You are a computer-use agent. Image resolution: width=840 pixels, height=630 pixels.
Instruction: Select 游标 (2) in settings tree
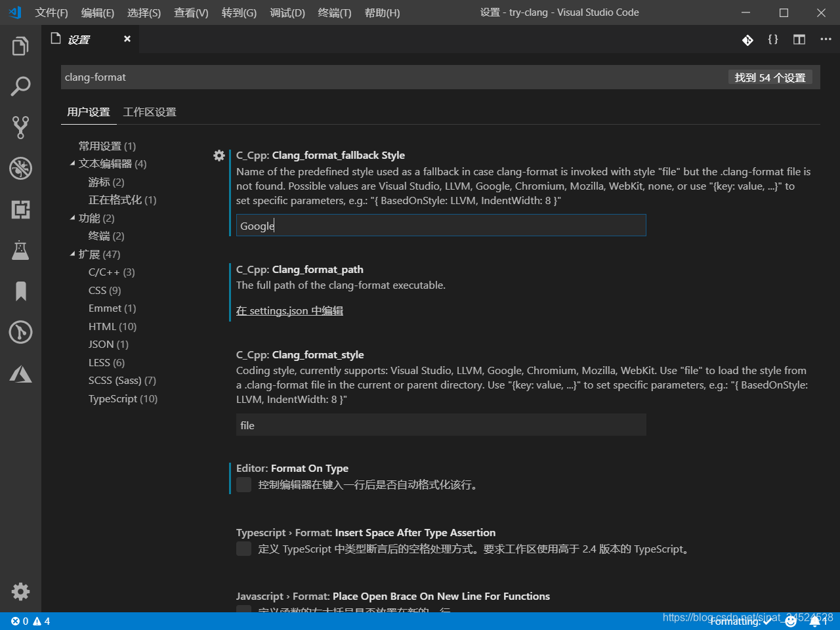[x=106, y=182]
